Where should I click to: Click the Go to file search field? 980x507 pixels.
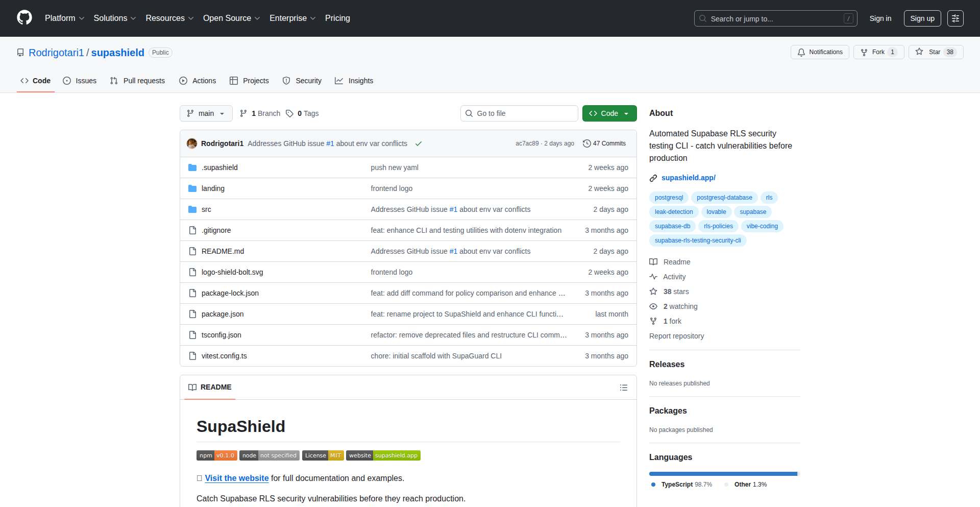click(519, 113)
